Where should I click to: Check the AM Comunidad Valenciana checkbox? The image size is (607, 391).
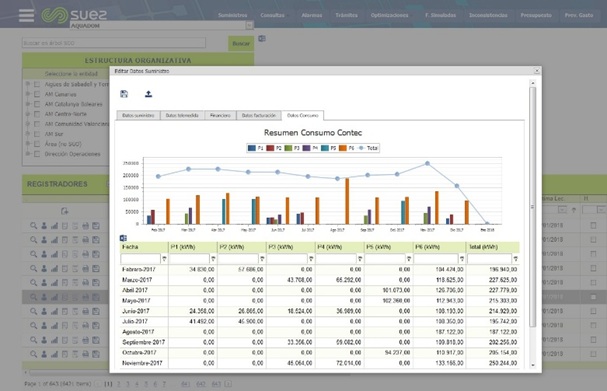pyautogui.click(x=37, y=124)
